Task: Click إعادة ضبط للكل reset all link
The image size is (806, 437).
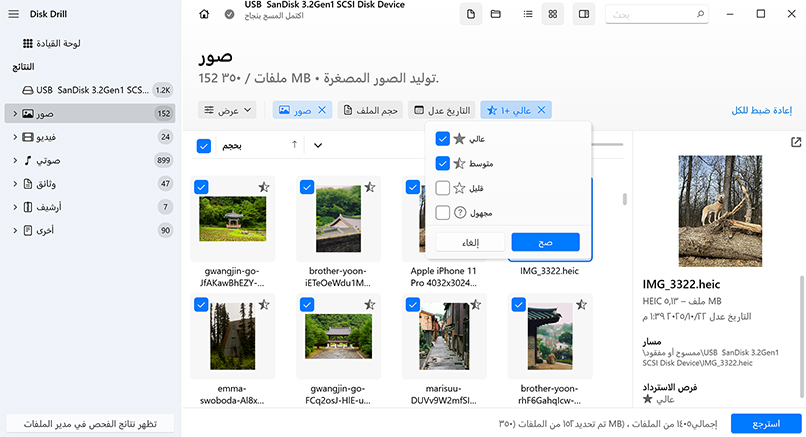Action: tap(762, 111)
